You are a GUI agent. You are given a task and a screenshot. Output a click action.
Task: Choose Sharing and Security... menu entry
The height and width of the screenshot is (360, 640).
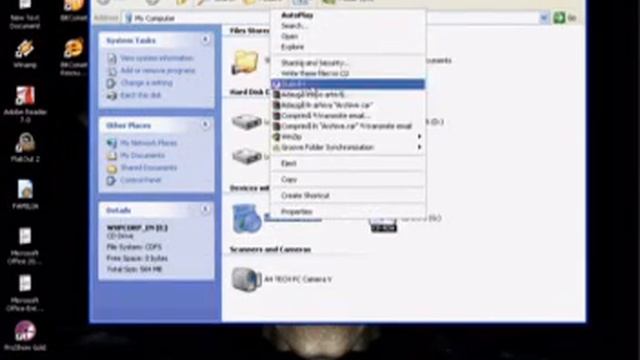(348, 63)
